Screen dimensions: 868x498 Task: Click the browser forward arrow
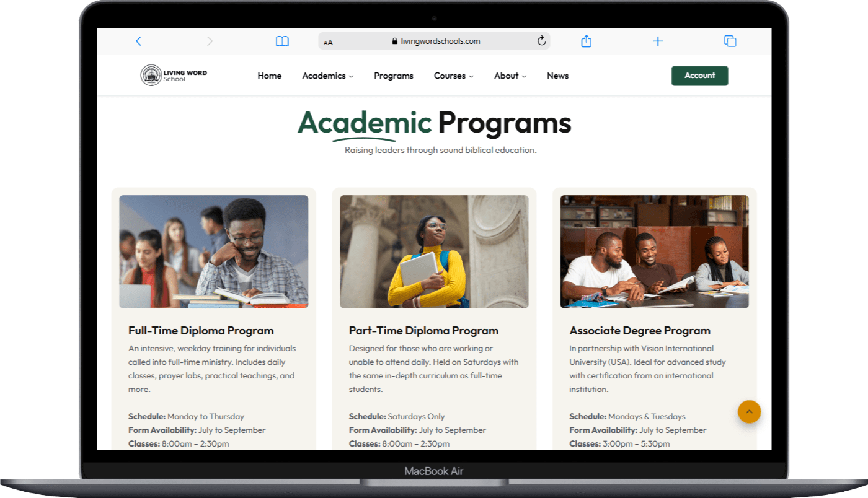pyautogui.click(x=210, y=41)
